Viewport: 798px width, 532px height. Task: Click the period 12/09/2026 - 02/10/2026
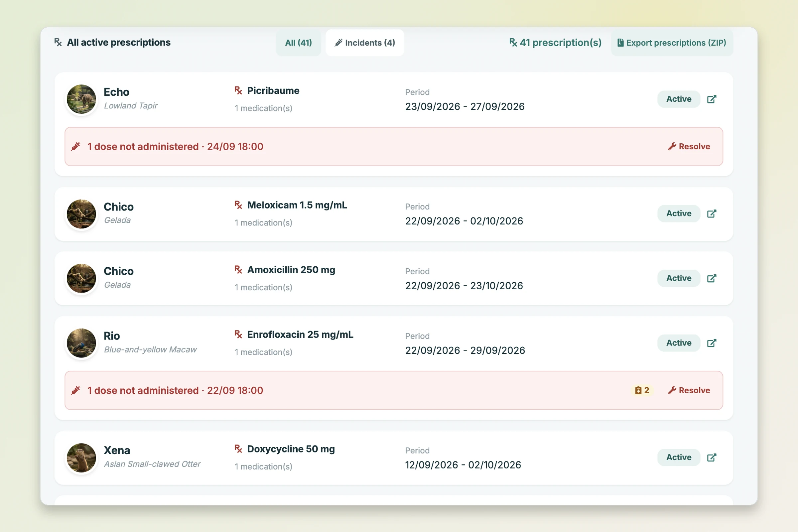[463, 465]
